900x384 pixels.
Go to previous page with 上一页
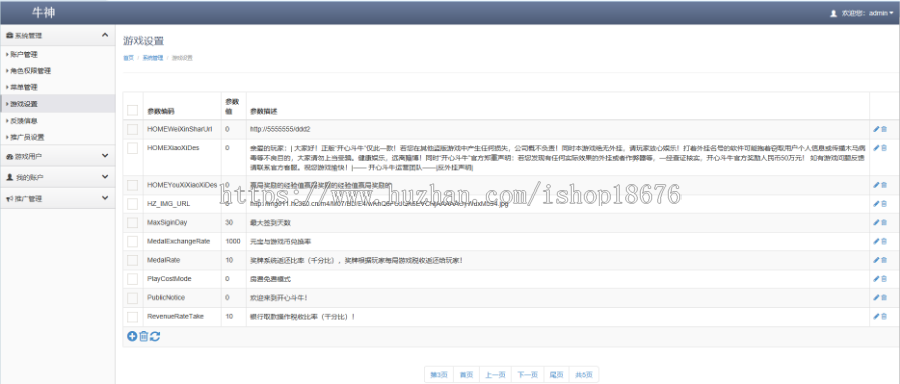tap(495, 375)
